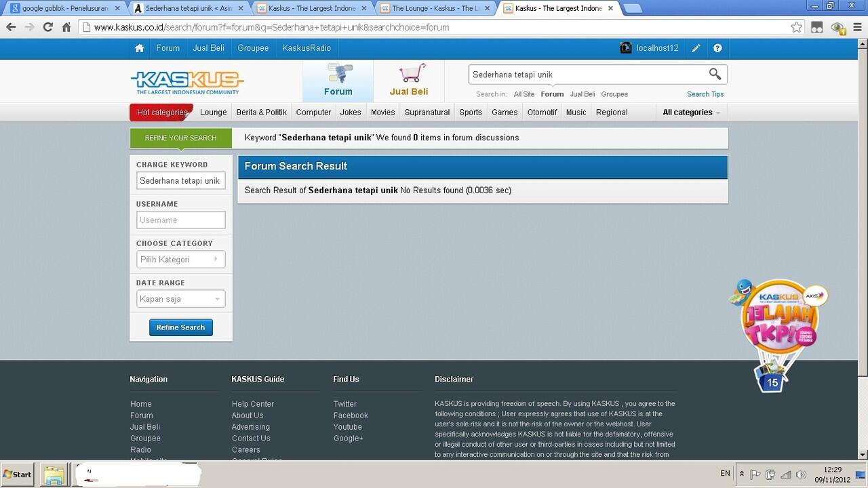Expand the All categories menu
The height and width of the screenshot is (488, 868).
[x=691, y=113]
